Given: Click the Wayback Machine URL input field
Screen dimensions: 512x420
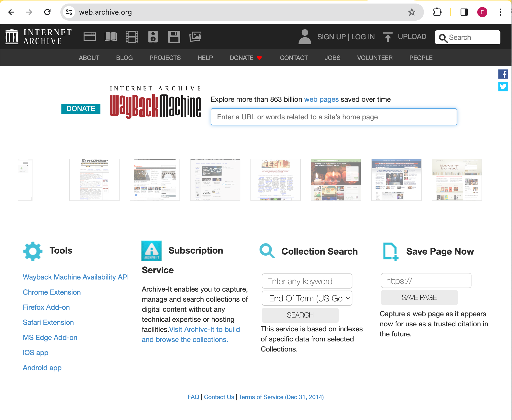Looking at the screenshot, I should pos(334,117).
